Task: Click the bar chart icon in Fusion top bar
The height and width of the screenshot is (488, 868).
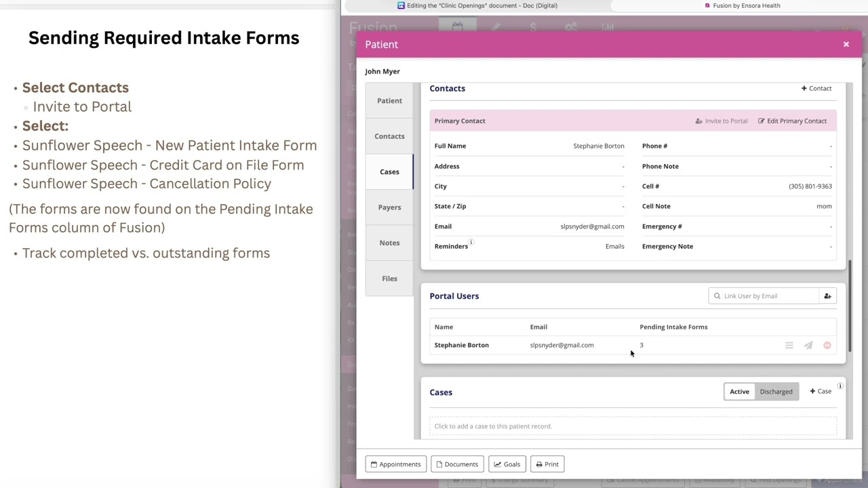Action: (608, 27)
